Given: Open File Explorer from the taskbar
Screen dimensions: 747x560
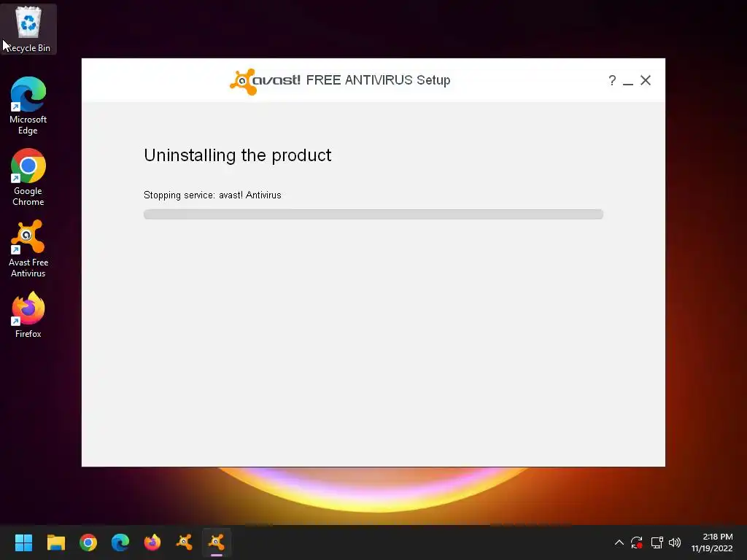Looking at the screenshot, I should click(x=55, y=542).
